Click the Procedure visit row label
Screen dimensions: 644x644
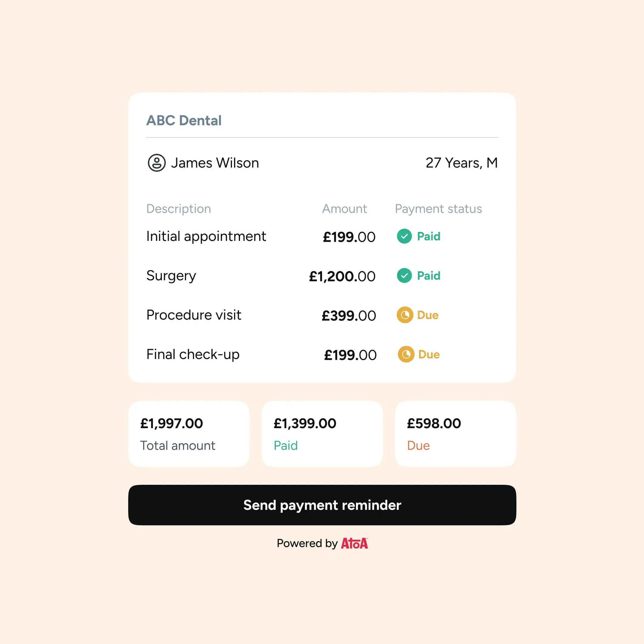click(x=194, y=315)
